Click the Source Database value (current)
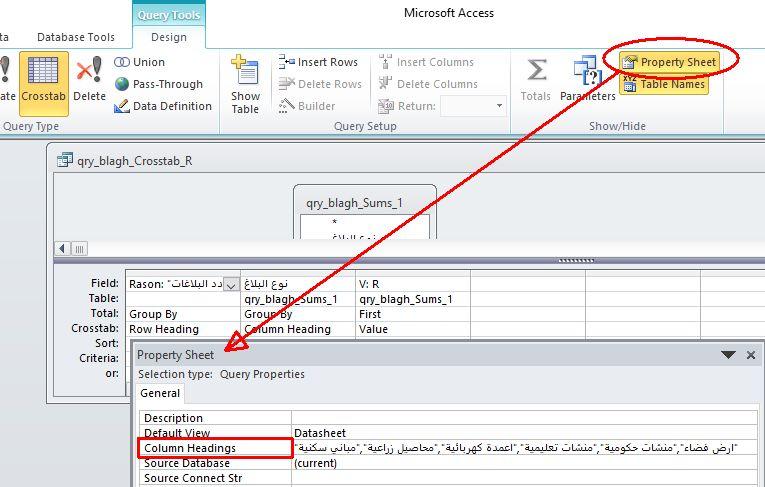Screen dimensions: 765x487 pos(524,463)
